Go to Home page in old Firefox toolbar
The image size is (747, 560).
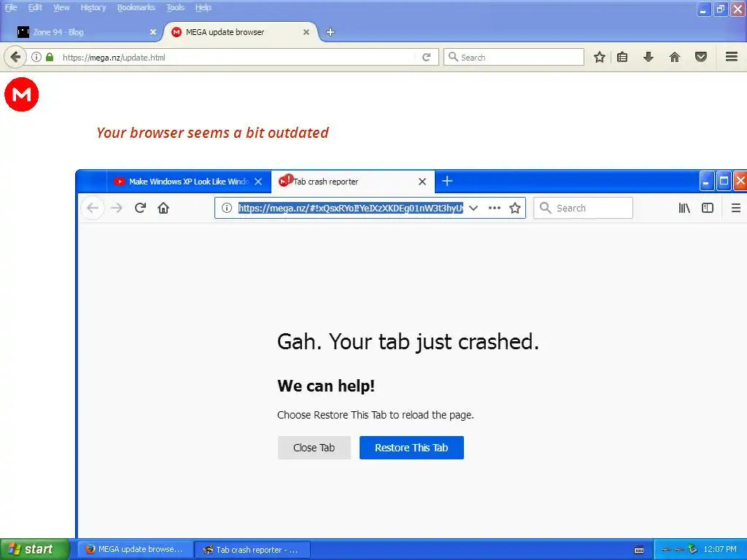pos(675,57)
